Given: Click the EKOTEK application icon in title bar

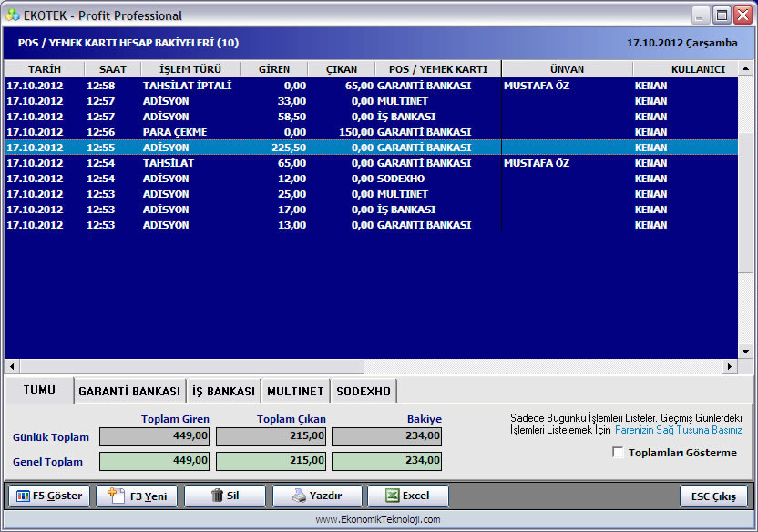Looking at the screenshot, I should pos(13,15).
